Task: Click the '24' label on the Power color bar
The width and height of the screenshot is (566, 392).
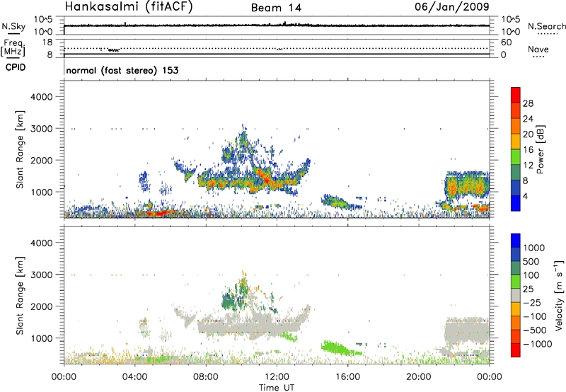Action: tap(528, 119)
